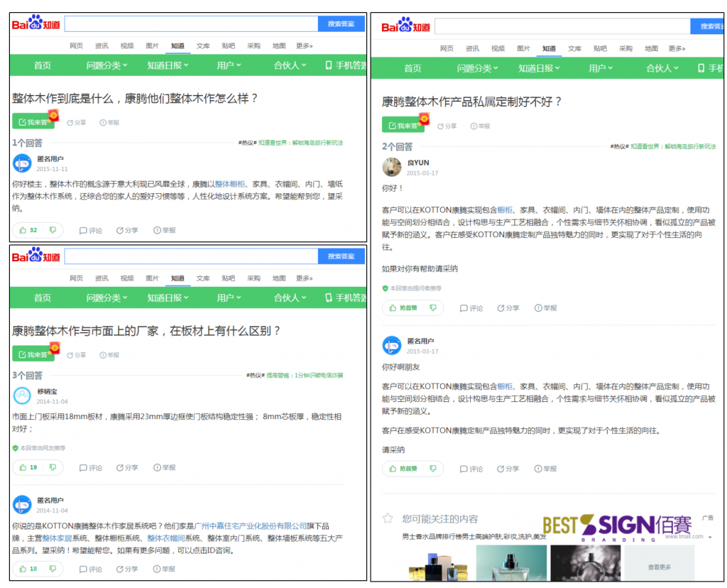Click 抢首赞 under the 你好啊朋友 answer
This screenshot has width=727, height=588.
pos(403,469)
